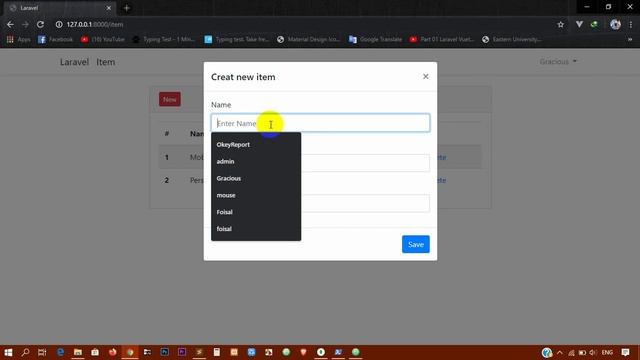Go forward in browser history
This screenshot has height=360, width=640.
tap(25, 24)
